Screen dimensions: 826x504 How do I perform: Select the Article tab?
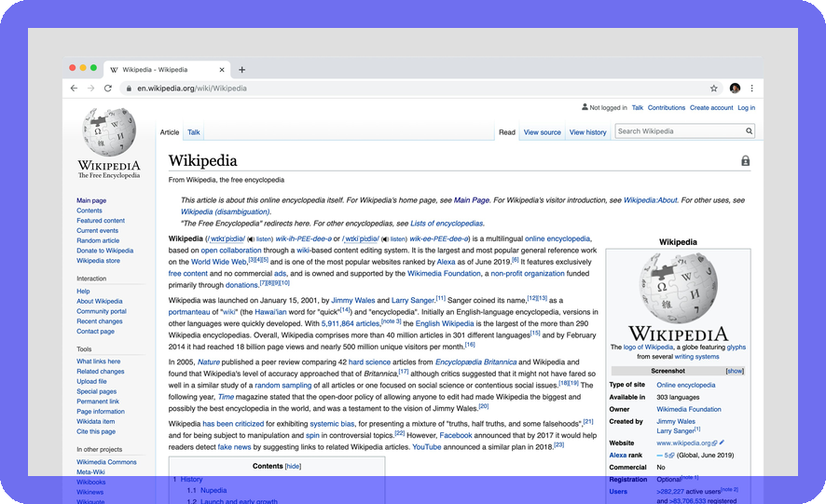click(170, 132)
